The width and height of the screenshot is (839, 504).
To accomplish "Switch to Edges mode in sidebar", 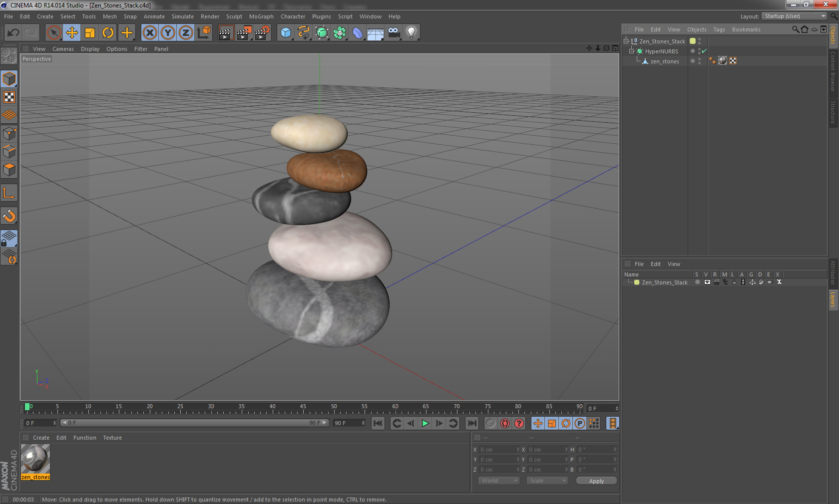I will tap(9, 152).
